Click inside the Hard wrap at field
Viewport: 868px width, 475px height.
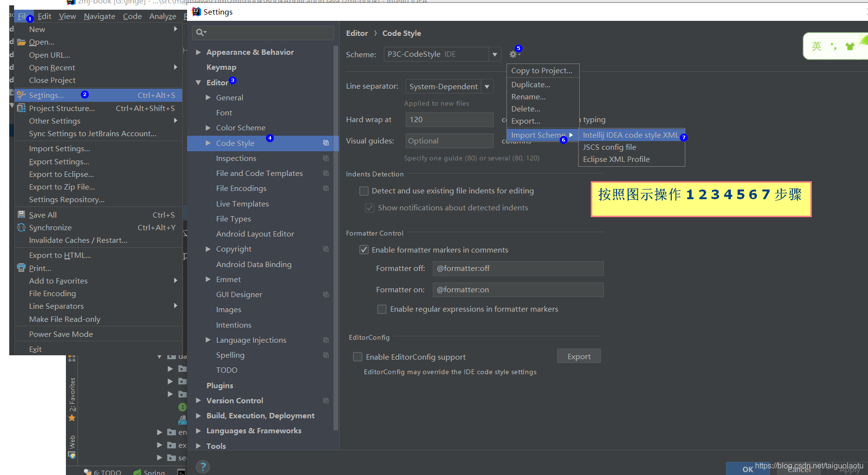449,119
